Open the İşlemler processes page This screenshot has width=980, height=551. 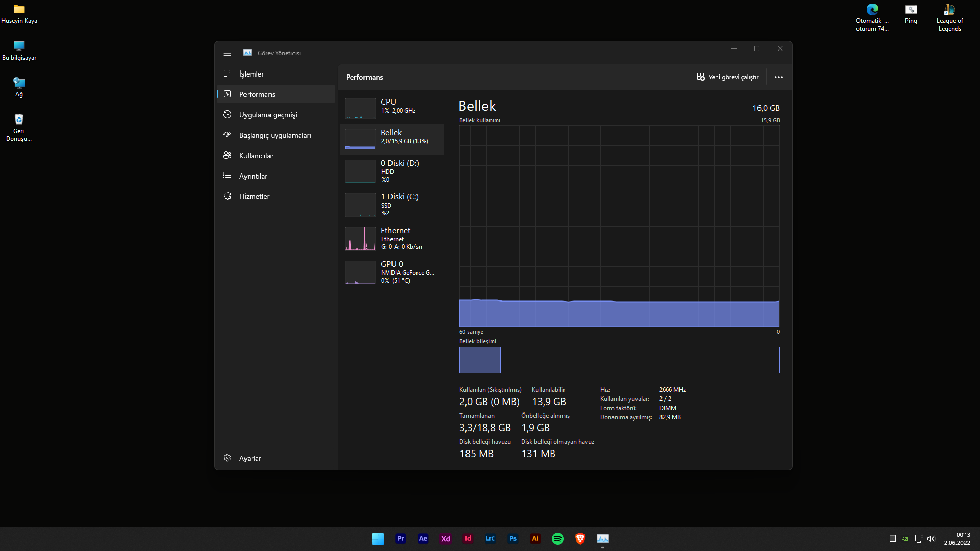coord(251,74)
